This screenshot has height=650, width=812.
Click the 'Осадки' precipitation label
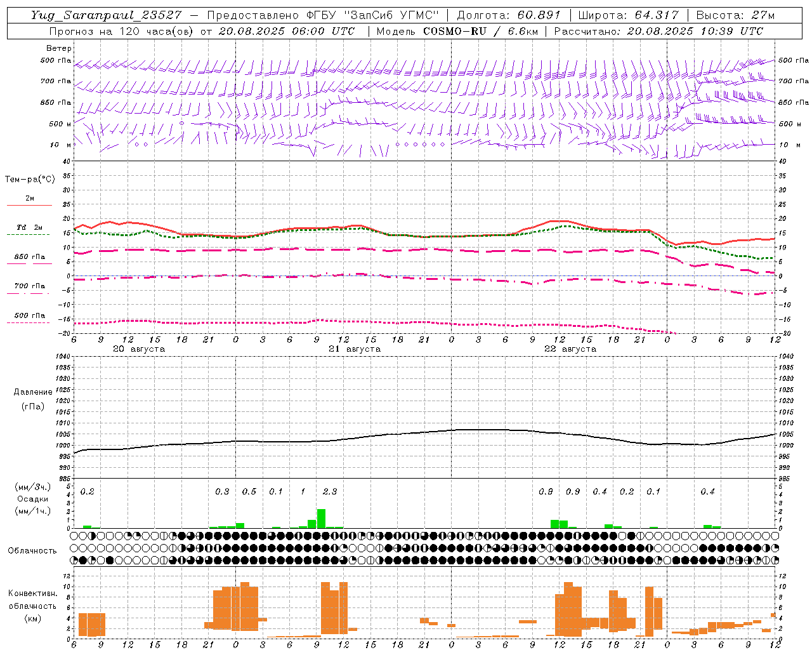pyautogui.click(x=32, y=499)
